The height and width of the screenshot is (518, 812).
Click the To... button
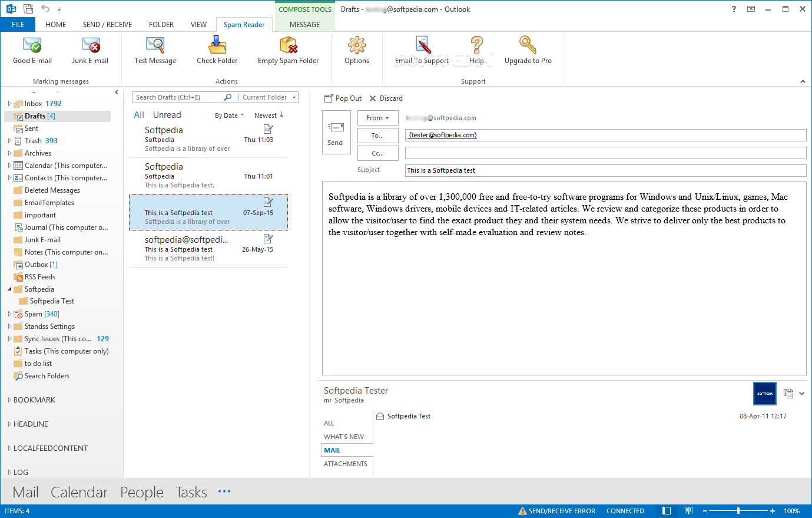point(377,136)
